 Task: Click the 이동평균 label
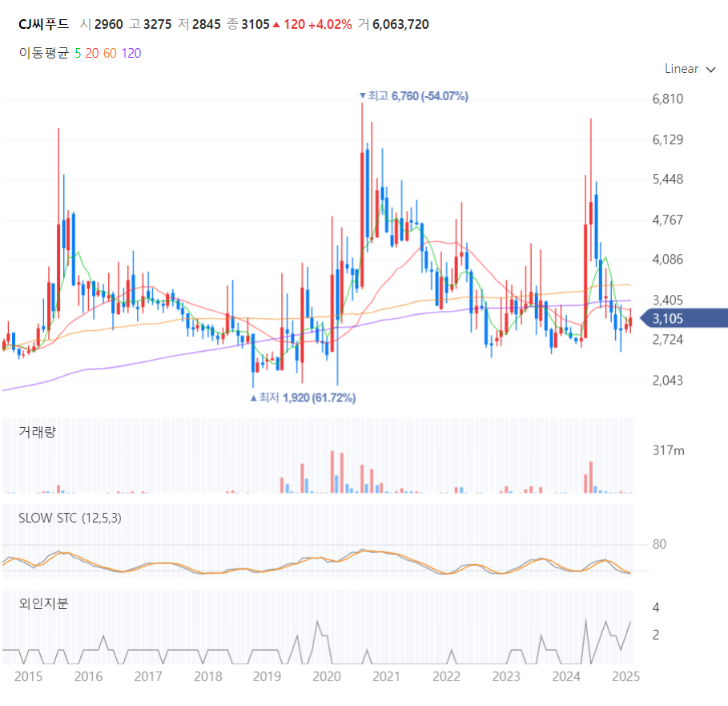click(44, 53)
